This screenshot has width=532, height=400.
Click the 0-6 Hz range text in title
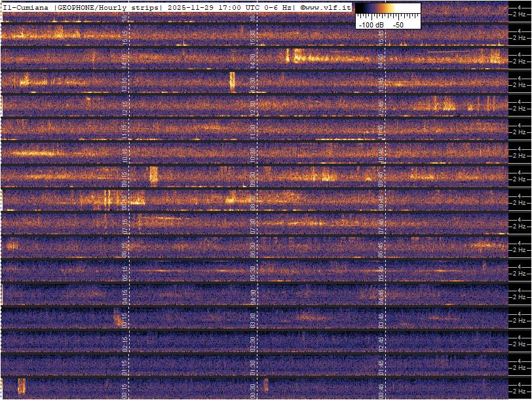[x=276, y=7]
